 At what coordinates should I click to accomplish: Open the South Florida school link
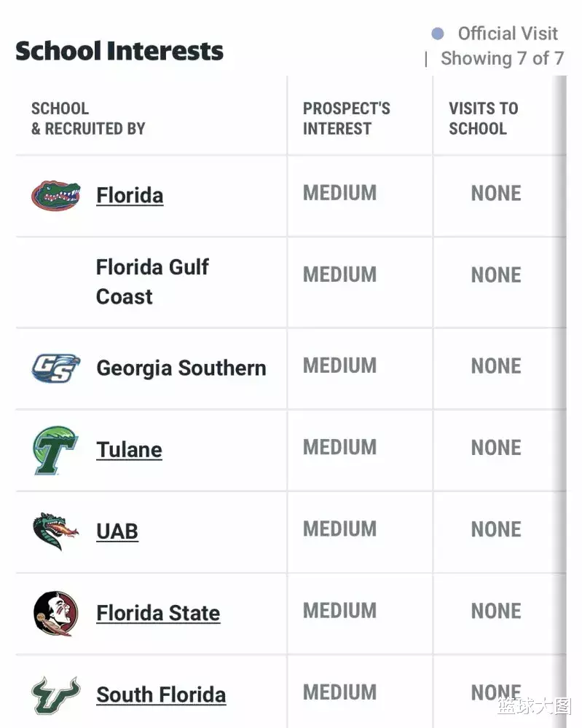pyautogui.click(x=161, y=695)
